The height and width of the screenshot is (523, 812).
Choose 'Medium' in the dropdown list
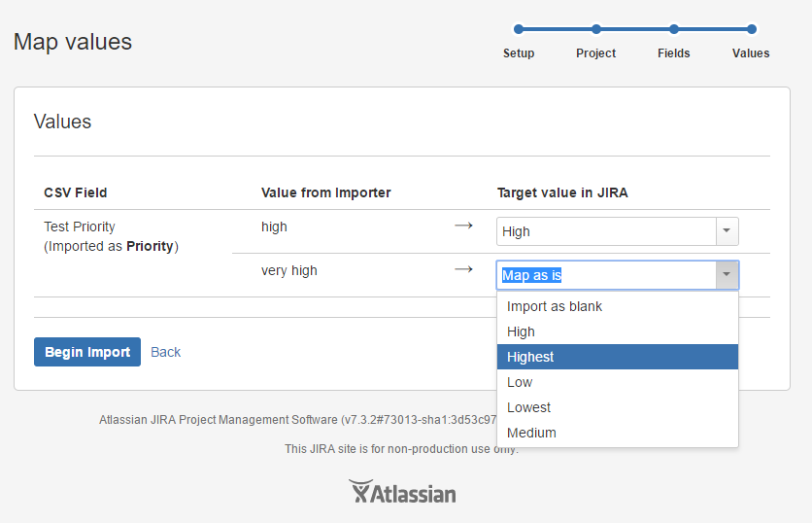[618, 433]
